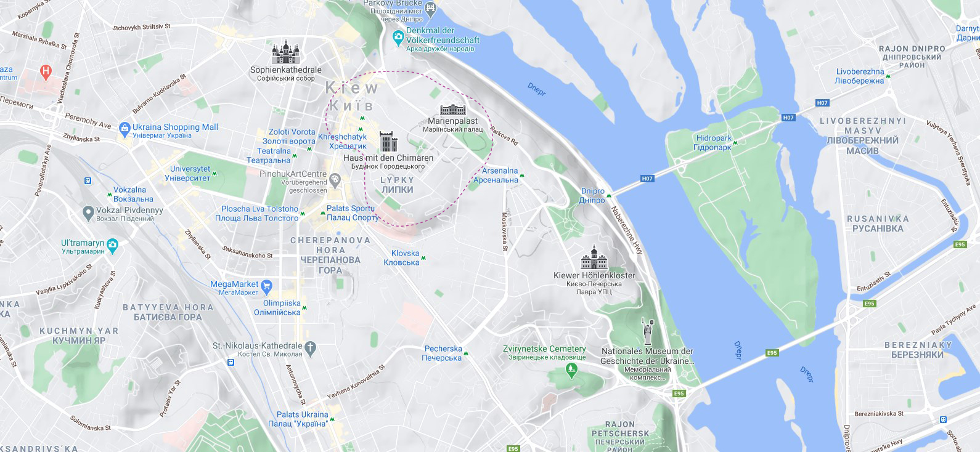This screenshot has height=452, width=980.
Task: Click the Sophienkathedrale cathedral landmark icon
Action: coord(285,52)
